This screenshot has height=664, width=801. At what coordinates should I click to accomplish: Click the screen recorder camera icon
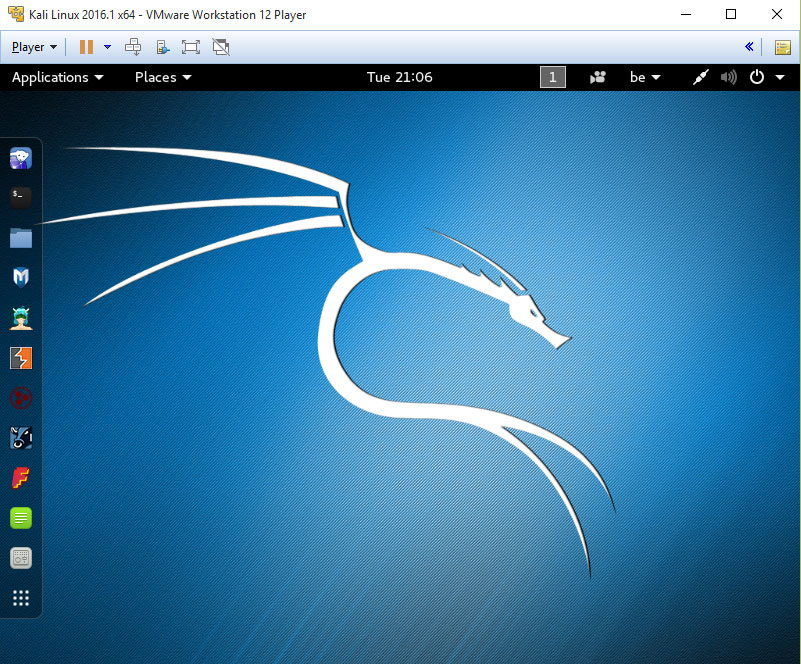(598, 77)
